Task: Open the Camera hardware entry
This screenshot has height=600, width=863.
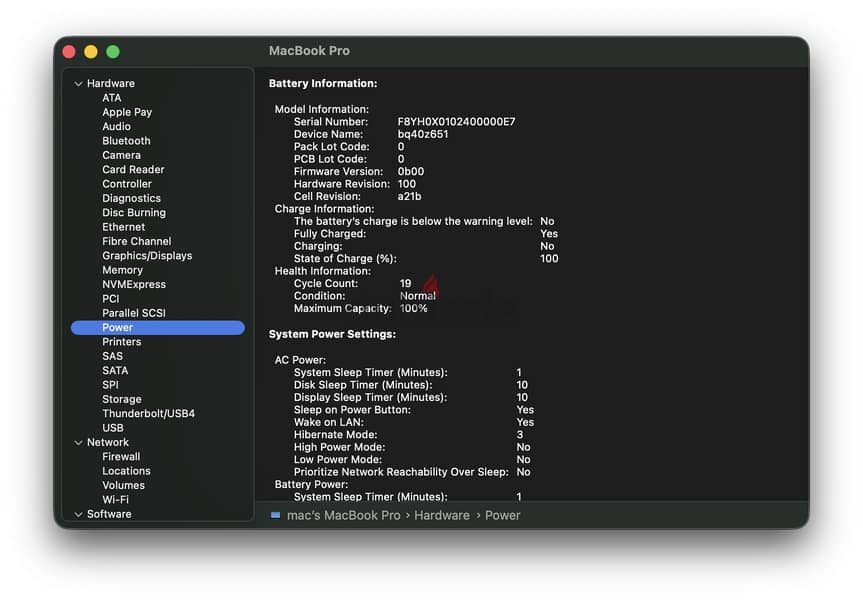Action: (122, 155)
